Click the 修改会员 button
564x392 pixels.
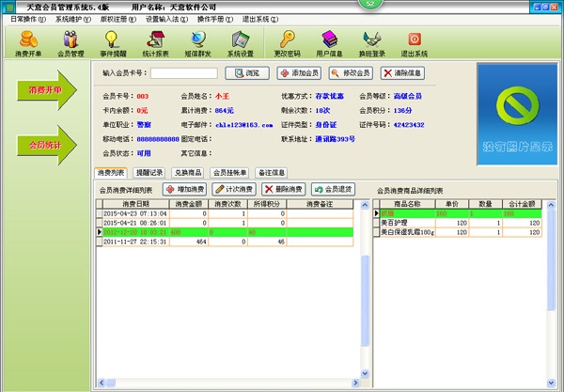(351, 73)
